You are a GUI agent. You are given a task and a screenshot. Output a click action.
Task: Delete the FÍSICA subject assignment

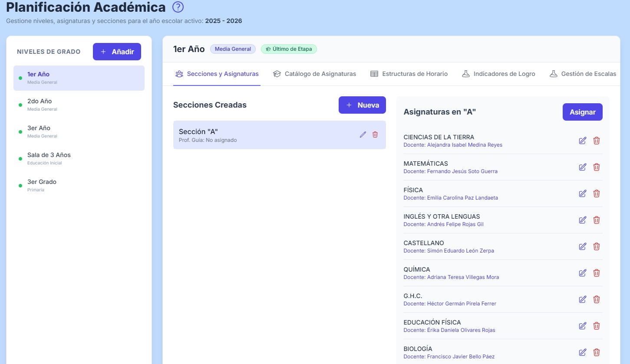(597, 193)
